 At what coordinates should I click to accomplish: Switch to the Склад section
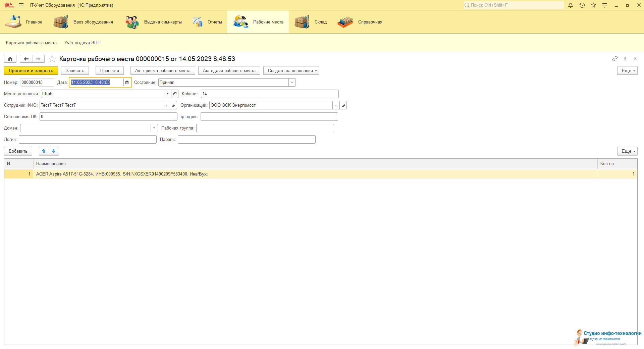(x=311, y=22)
